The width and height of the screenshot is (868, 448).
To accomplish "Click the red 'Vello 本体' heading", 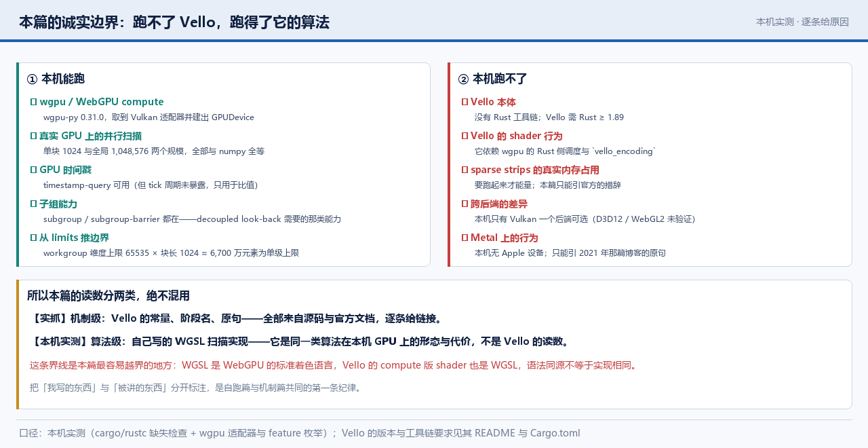I will coord(493,102).
